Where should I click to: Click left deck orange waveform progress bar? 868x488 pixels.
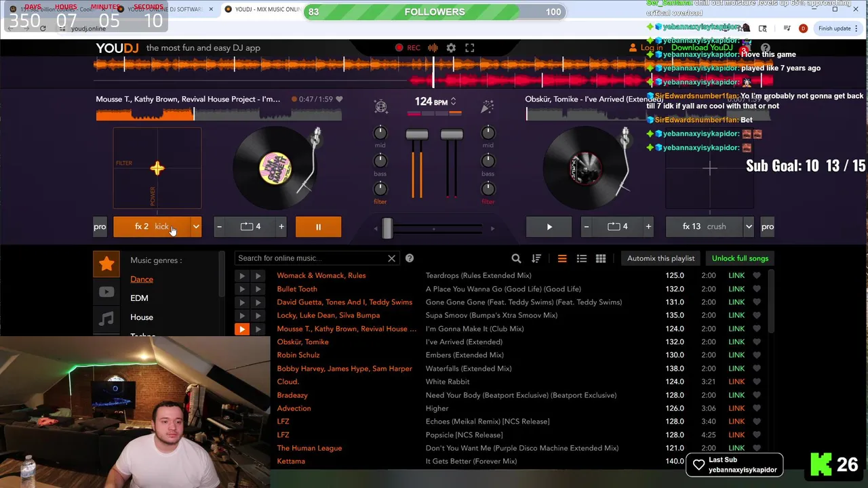[218, 114]
